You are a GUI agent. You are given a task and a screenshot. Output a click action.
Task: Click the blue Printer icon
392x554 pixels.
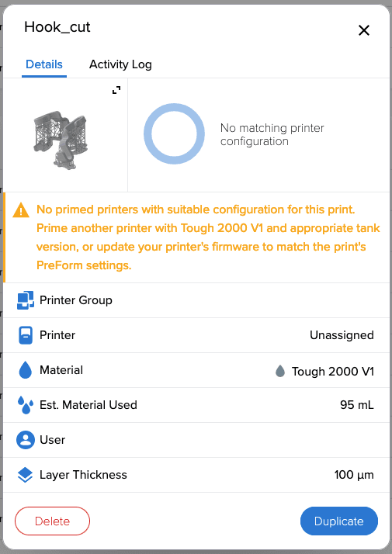(x=26, y=335)
